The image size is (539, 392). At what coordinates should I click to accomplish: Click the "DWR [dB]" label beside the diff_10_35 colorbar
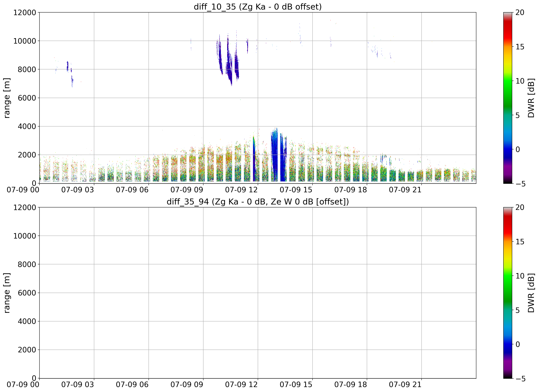coord(531,98)
